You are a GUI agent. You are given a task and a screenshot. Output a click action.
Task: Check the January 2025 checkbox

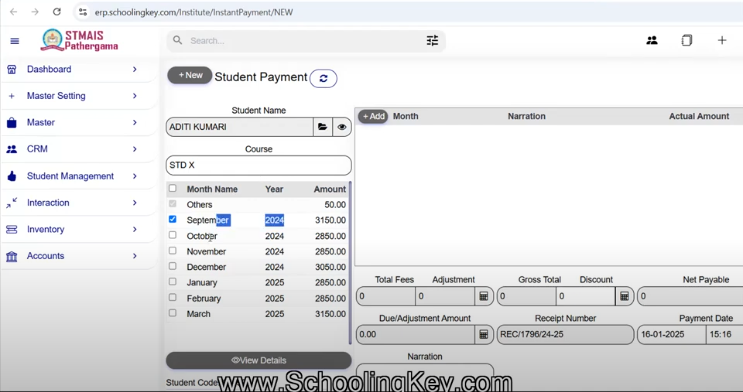[172, 282]
